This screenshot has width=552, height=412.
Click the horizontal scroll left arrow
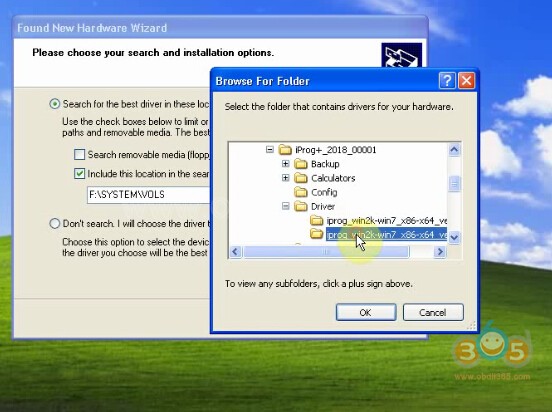pos(236,251)
